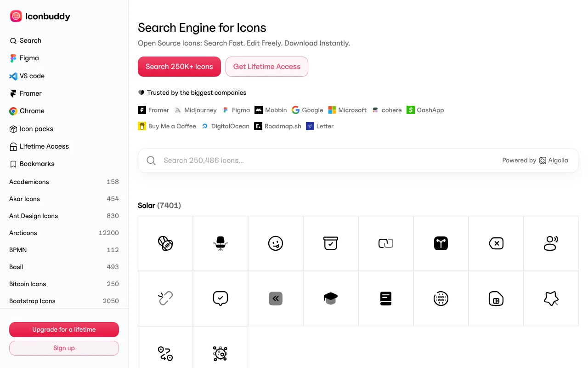
Task: Select the Bitcoin Icons set
Action: coord(64,284)
